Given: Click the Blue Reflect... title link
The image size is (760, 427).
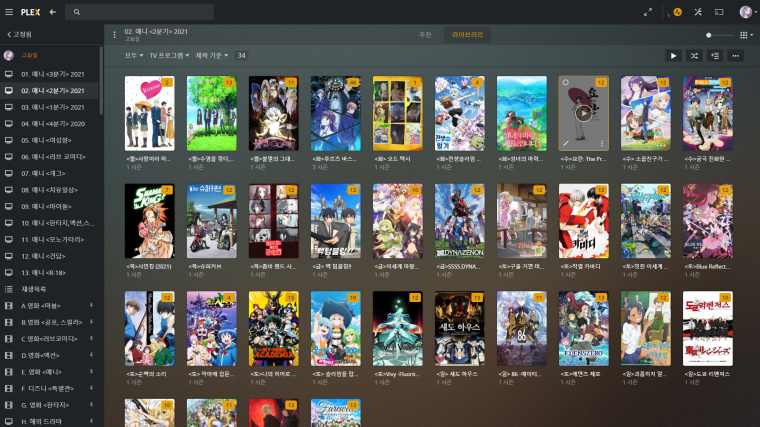Looking at the screenshot, I should coord(707,267).
